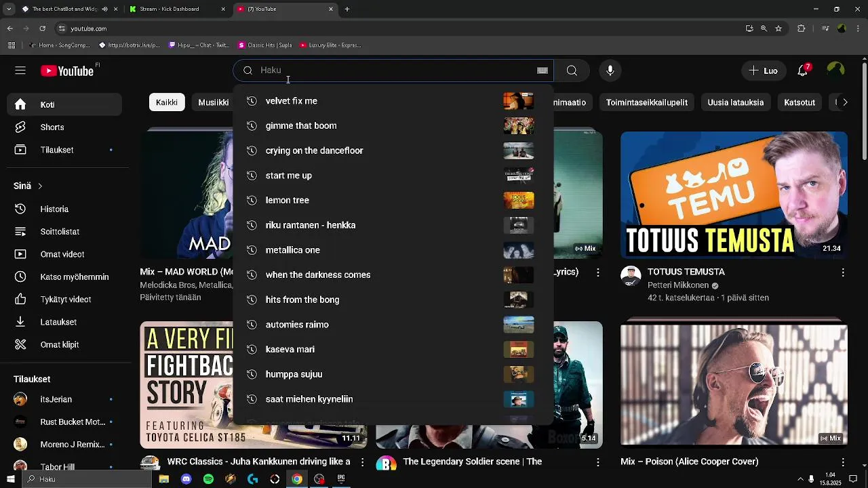Select the Musiikki filter chip
Image resolution: width=868 pixels, height=488 pixels.
tap(213, 102)
